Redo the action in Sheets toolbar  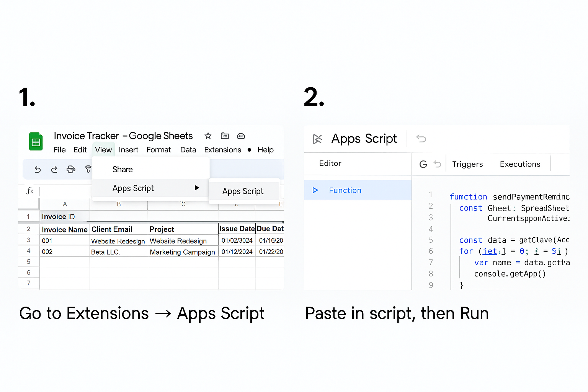click(54, 169)
